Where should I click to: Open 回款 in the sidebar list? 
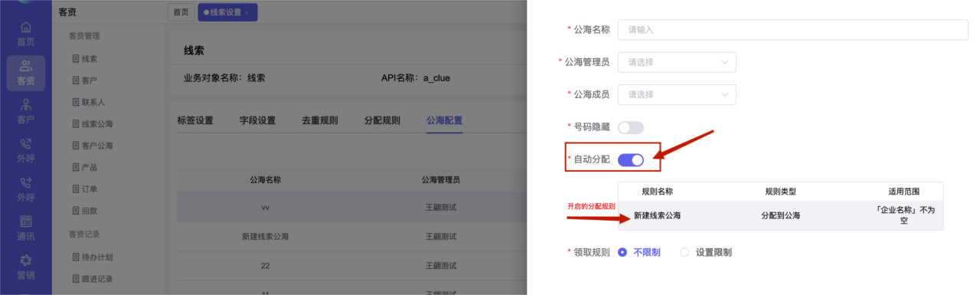coord(84,210)
